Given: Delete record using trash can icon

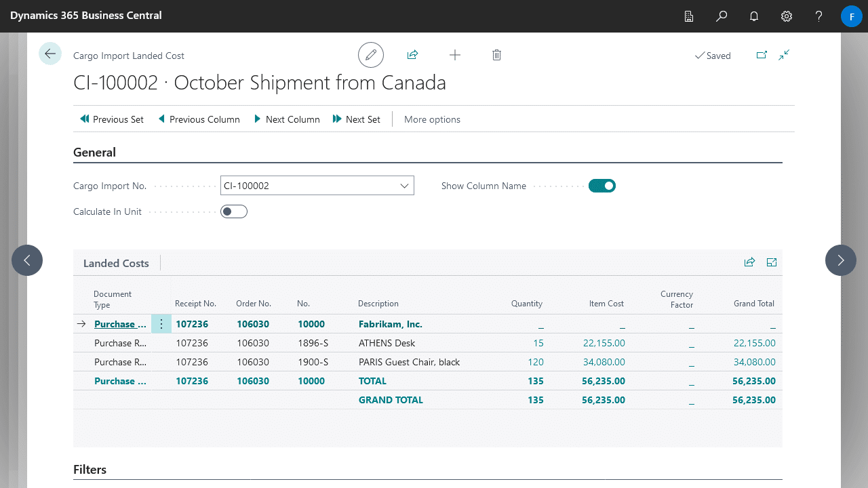Looking at the screenshot, I should 496,55.
